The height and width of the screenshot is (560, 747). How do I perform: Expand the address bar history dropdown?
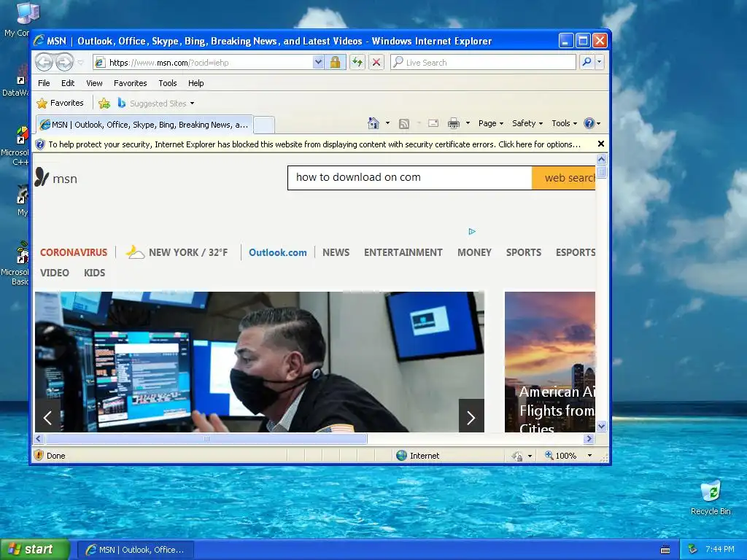(x=318, y=63)
